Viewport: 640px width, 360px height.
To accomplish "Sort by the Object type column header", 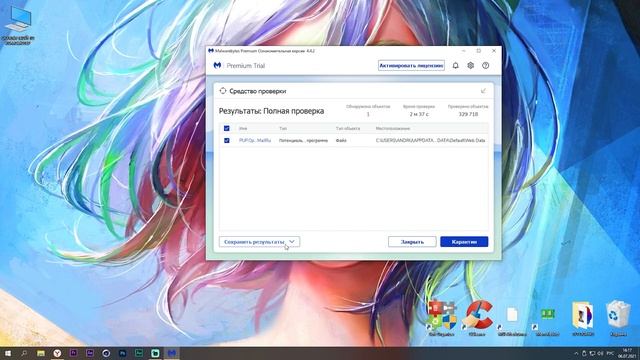I will pos(348,128).
